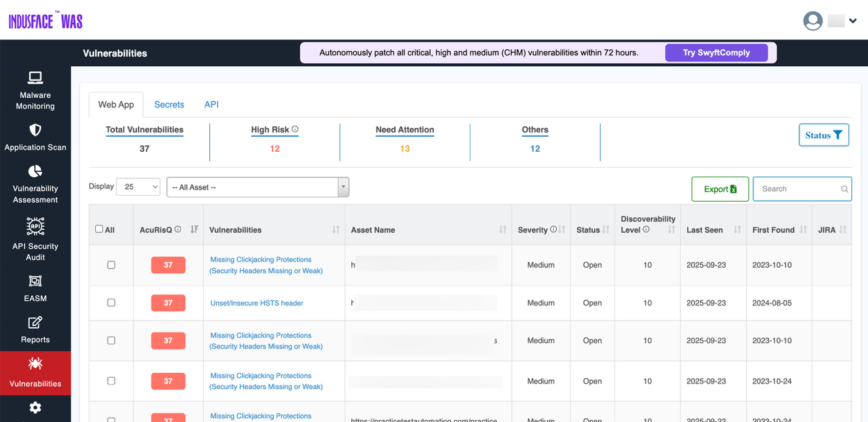Screen dimensions: 868x422
Task: Switch to the Secrets tab
Action: pos(169,104)
